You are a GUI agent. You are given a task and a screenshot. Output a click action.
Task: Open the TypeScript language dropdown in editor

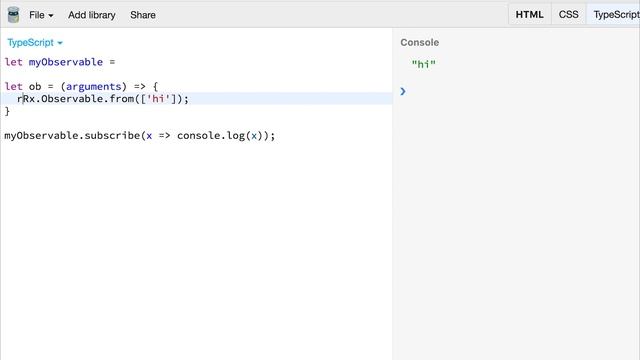(x=35, y=42)
